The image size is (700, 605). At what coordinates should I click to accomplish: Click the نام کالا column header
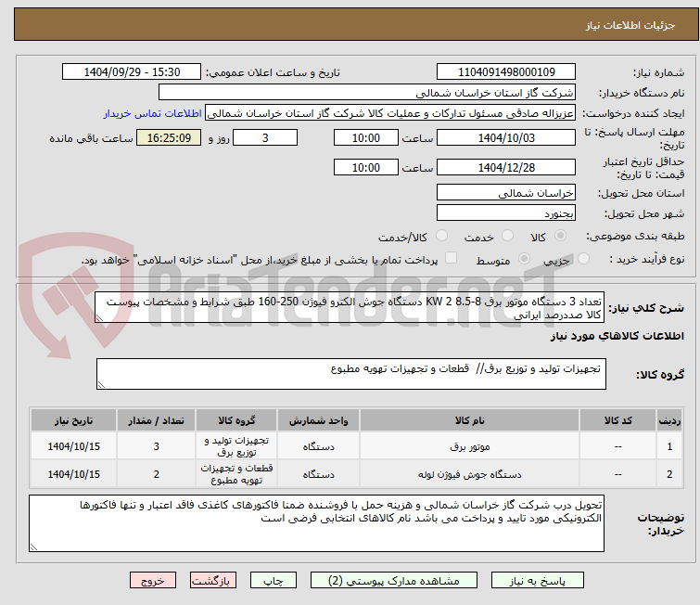pyautogui.click(x=470, y=420)
